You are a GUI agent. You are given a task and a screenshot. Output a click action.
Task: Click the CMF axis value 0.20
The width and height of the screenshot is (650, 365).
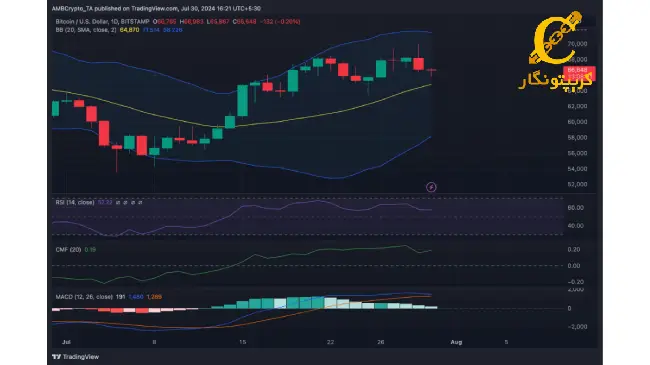click(574, 250)
